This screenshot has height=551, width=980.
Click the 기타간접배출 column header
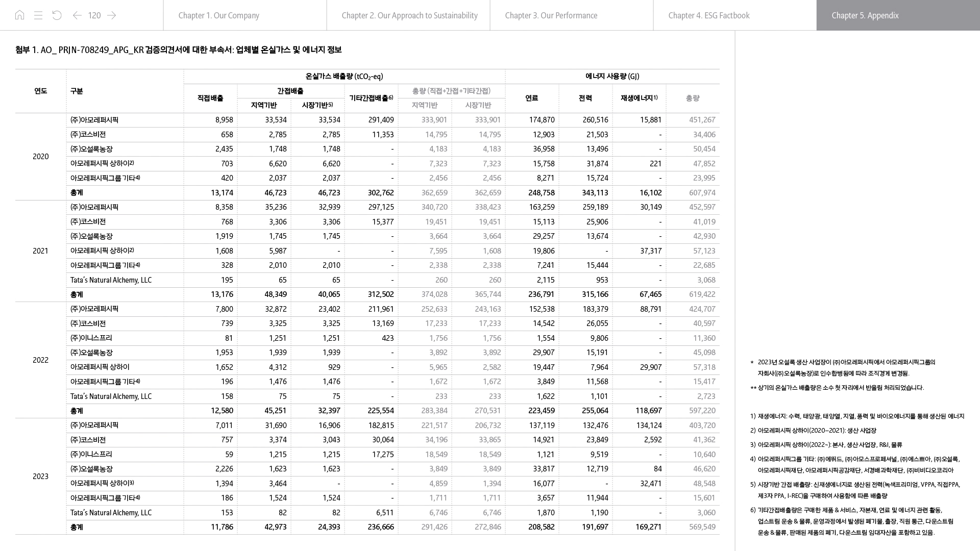tap(371, 98)
